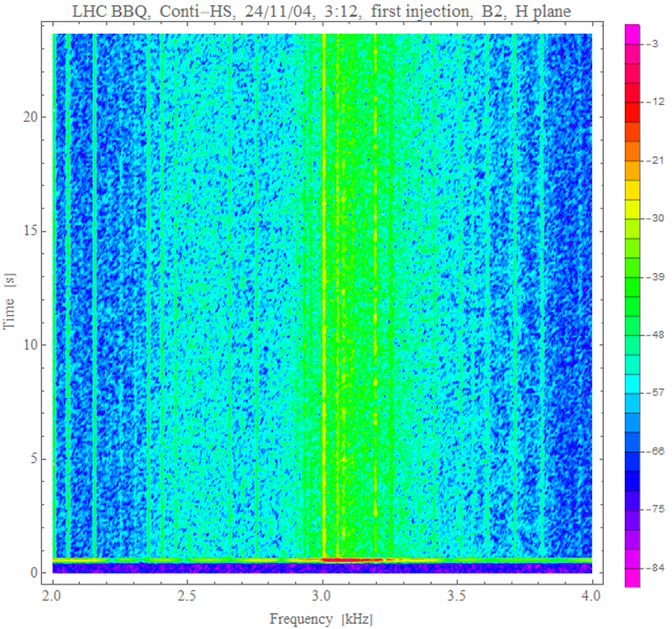Click the -66 color bar label
This screenshot has width=672, height=629.
(655, 451)
